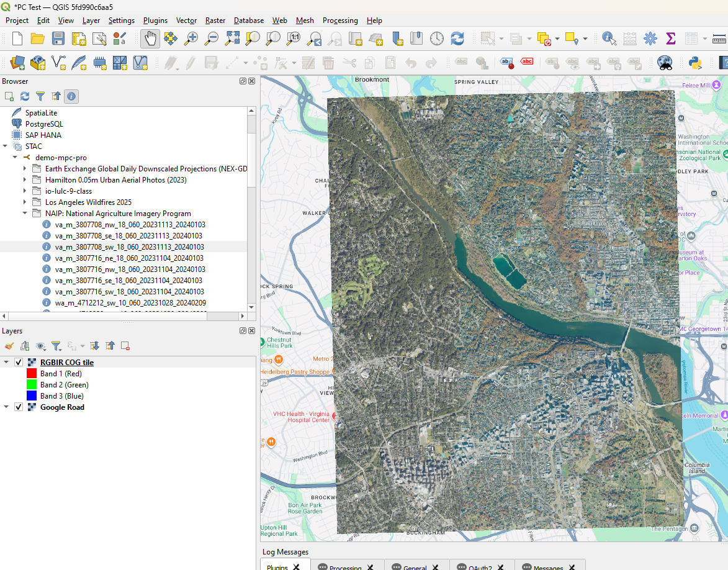
Task: Select the Pan Map hand tool
Action: 150,38
